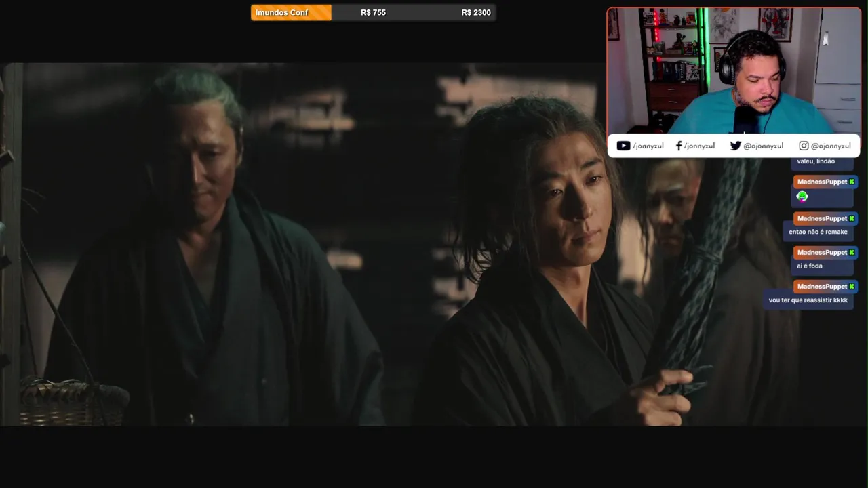Screen dimensions: 868x488
Task: Click the 'R$ 2300' goal amount
Action: 476,12
